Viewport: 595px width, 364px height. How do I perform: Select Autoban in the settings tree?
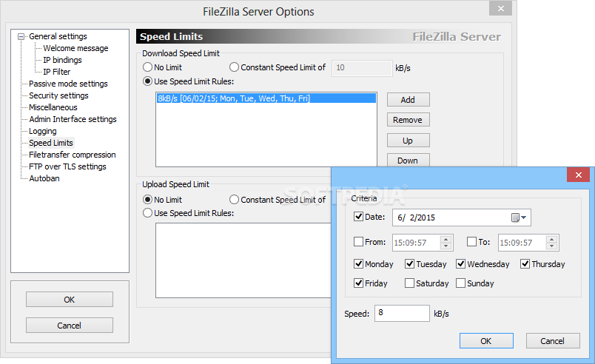(x=44, y=178)
